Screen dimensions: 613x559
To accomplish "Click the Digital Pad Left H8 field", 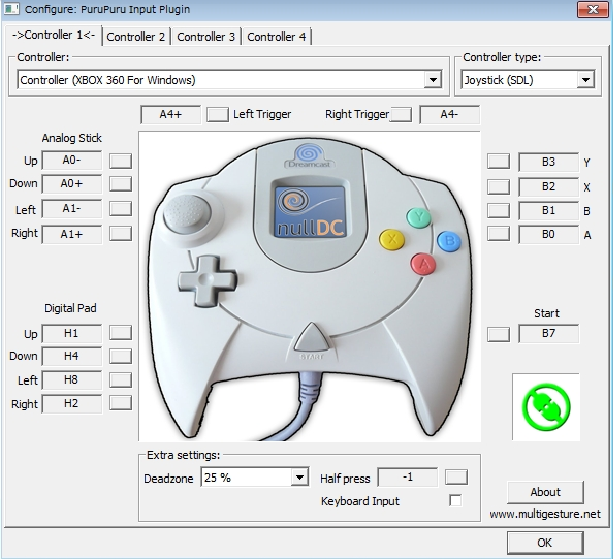I will (x=72, y=380).
